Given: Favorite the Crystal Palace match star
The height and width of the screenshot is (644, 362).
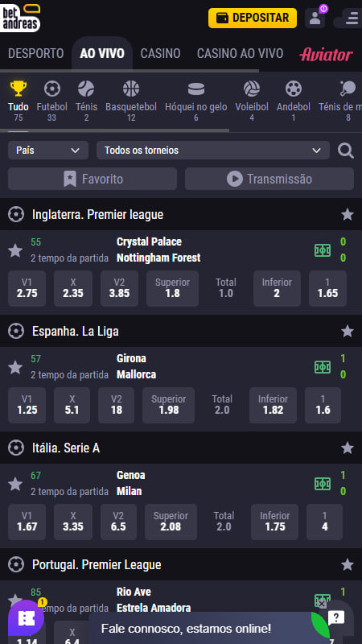Looking at the screenshot, I should pos(15,250).
